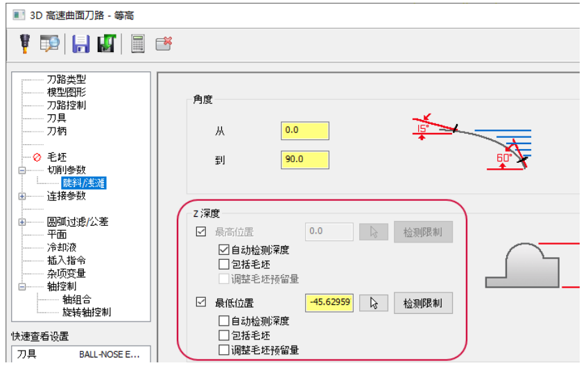Select 杂项变量 tree item
Screen dimensions: 588x370
(67, 273)
